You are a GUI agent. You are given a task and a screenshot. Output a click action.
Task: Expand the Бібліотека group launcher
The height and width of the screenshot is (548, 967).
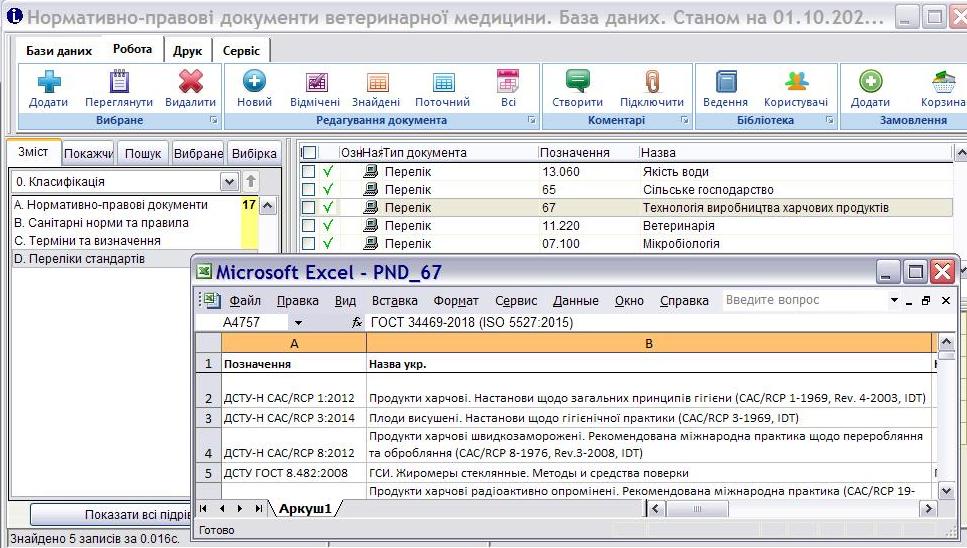pyautogui.click(x=829, y=120)
